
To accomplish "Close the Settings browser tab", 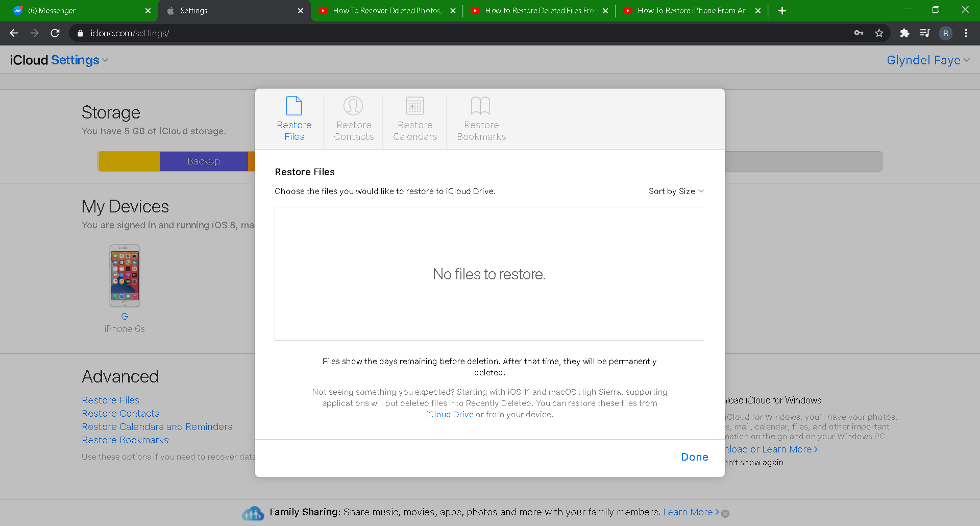I will [301, 11].
